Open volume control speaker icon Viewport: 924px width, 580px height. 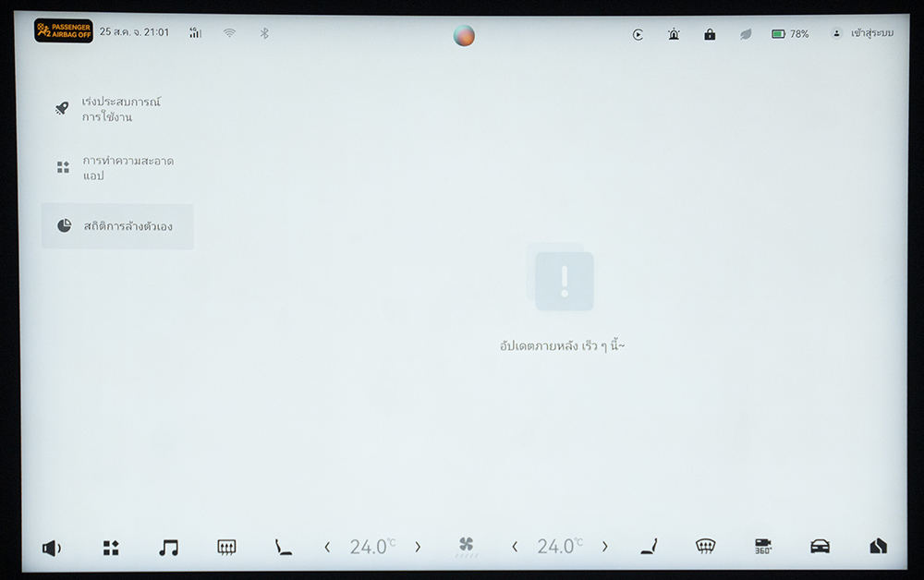pos(51,548)
